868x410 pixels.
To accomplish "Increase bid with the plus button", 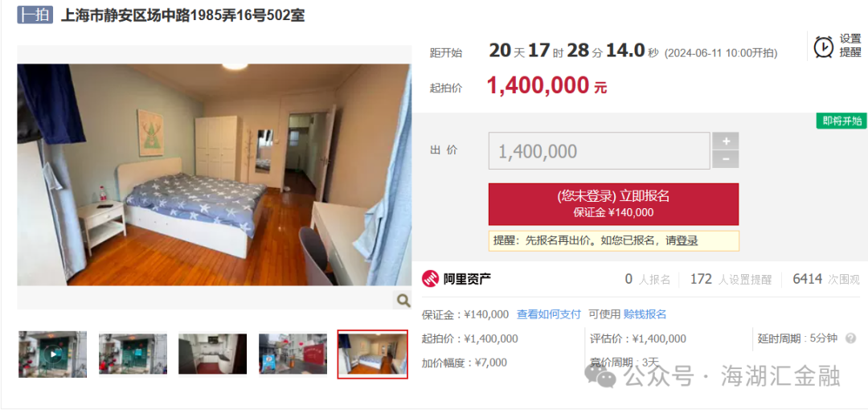I will (726, 141).
